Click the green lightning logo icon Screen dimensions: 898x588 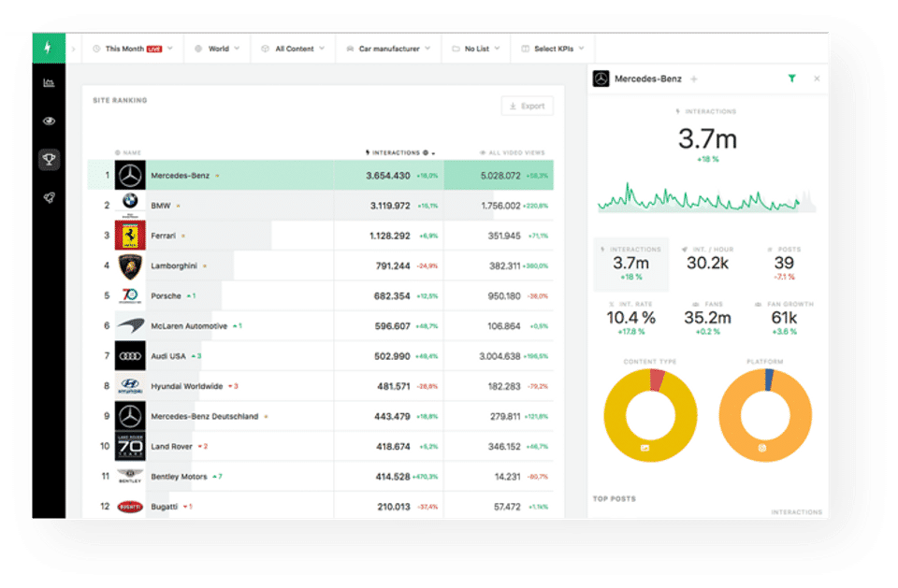pos(49,48)
